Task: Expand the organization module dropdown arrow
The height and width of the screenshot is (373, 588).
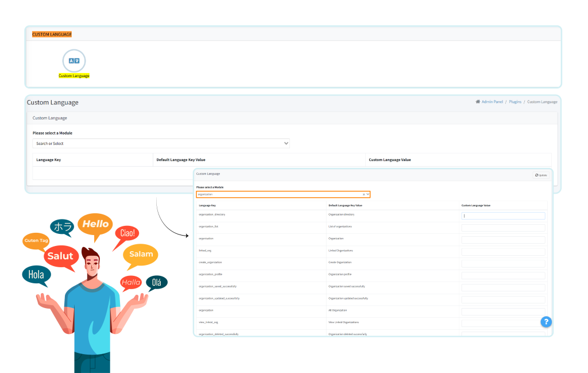Action: (367, 194)
